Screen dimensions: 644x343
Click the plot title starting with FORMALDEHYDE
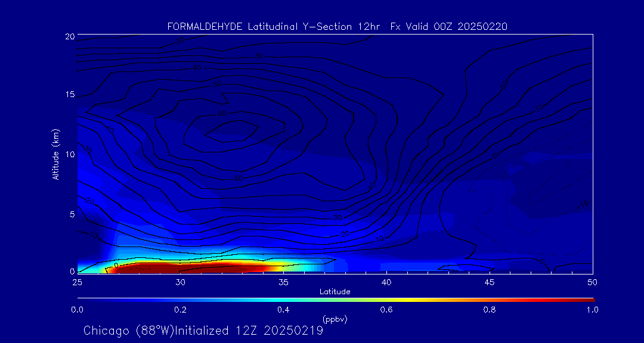[337, 27]
